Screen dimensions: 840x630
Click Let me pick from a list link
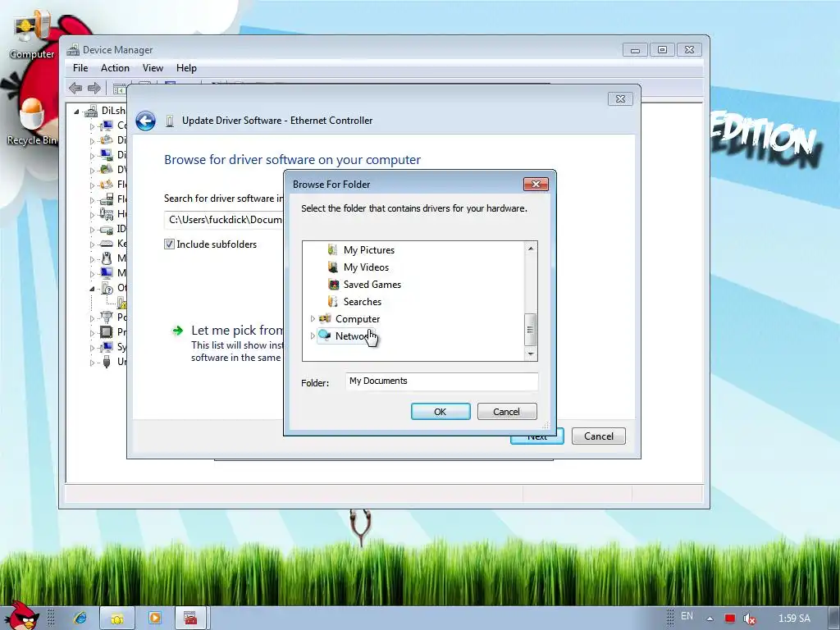[x=237, y=331]
